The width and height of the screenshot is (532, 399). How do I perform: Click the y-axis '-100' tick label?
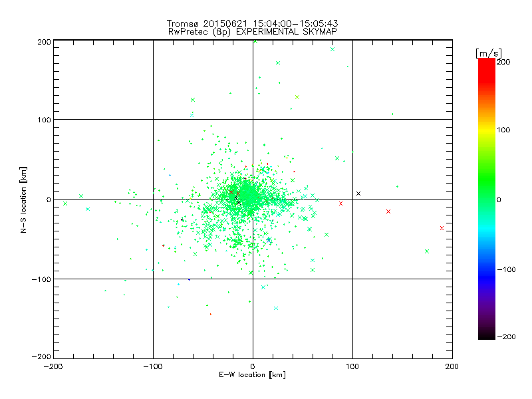pos(41,279)
